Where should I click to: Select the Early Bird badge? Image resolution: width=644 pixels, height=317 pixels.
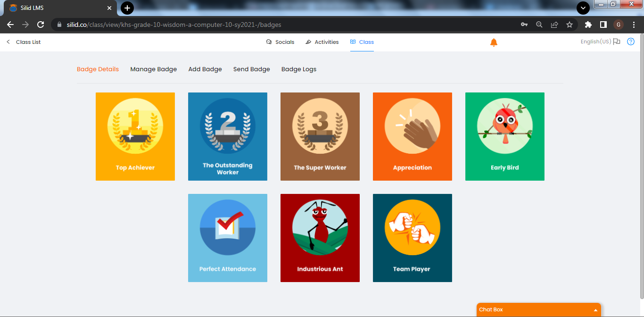505,136
